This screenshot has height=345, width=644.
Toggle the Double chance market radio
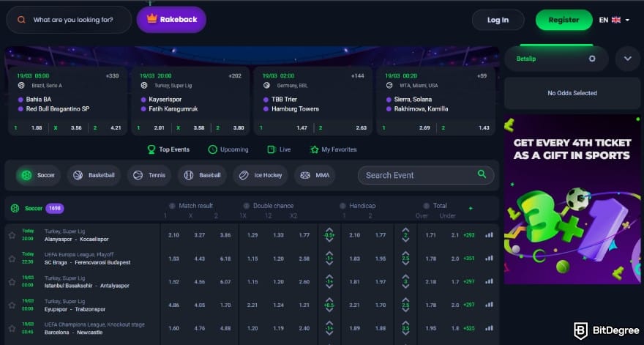pos(247,206)
